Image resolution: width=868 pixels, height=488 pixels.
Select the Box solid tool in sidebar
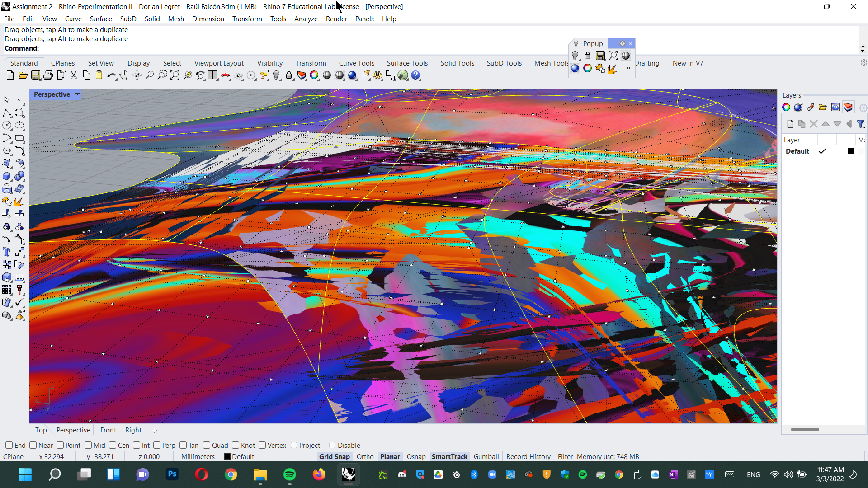(7, 176)
